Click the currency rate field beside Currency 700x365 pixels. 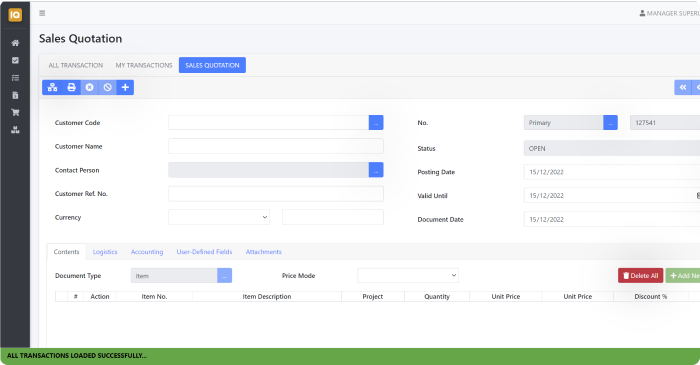333,217
